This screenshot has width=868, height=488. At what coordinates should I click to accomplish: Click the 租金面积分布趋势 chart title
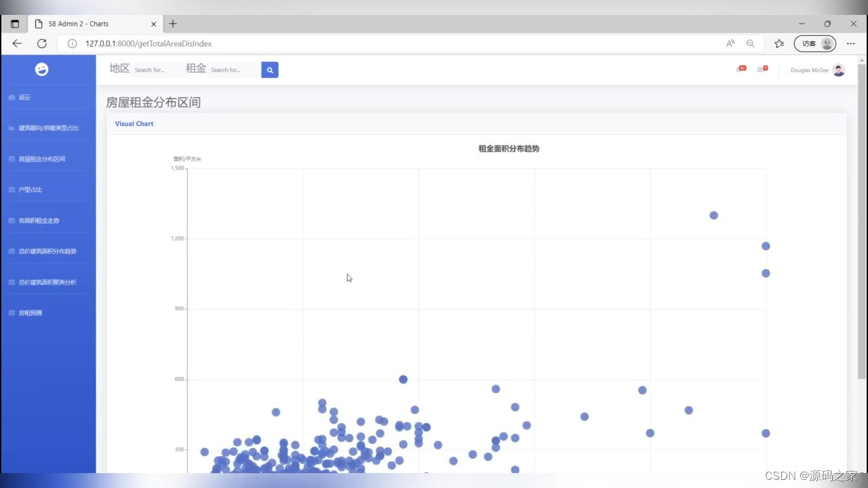(509, 148)
